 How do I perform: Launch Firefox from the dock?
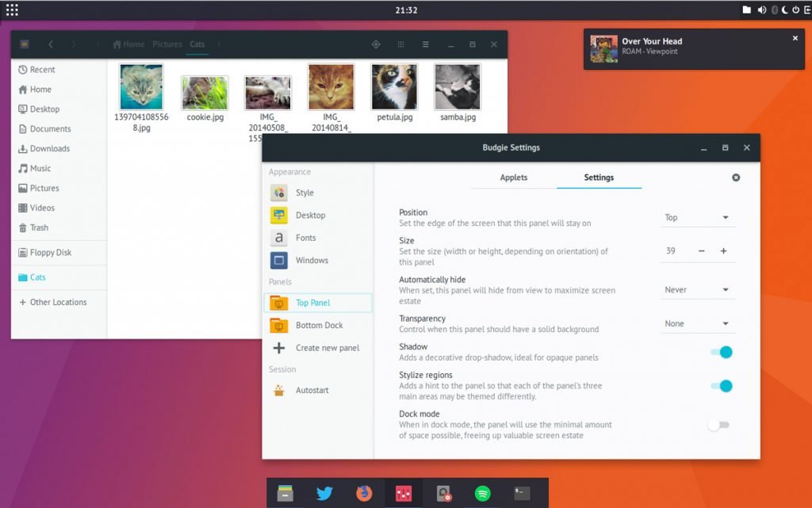(364, 494)
